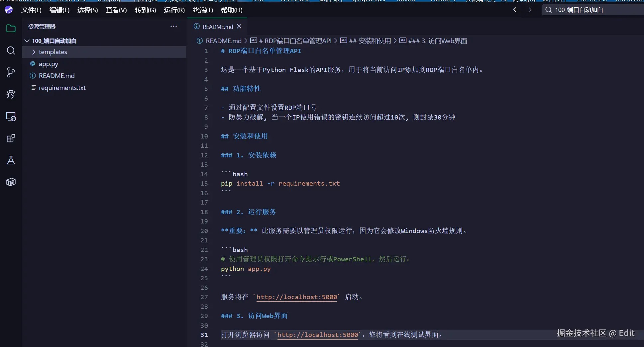Open the Source Control branch icon
The image size is (644, 347).
pos(11,72)
